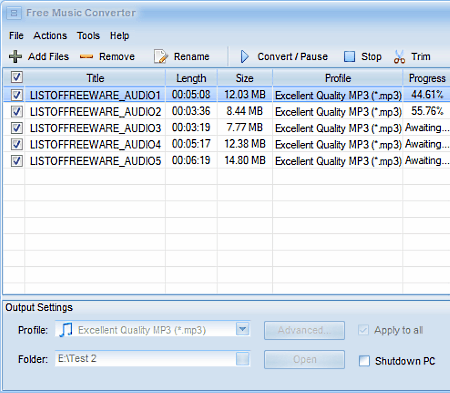This screenshot has width=450, height=393.
Task: Click AUDIO2 row's Excellent Quality MP3 profile
Action: click(338, 112)
